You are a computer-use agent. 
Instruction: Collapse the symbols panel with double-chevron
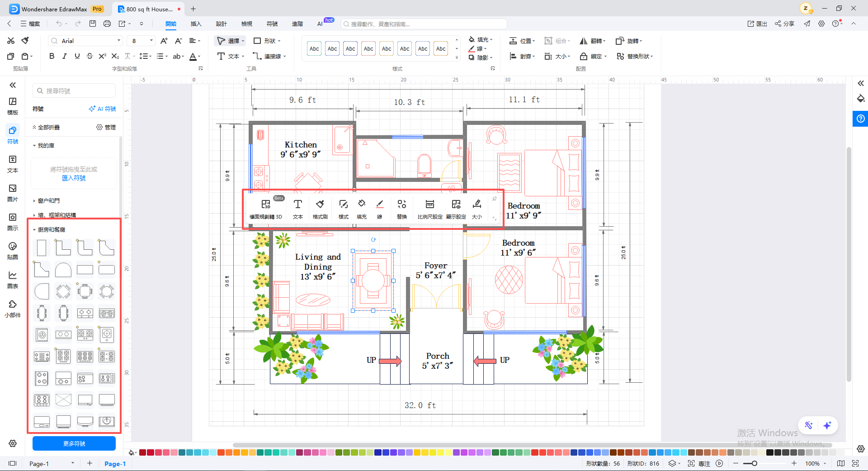pyautogui.click(x=13, y=85)
